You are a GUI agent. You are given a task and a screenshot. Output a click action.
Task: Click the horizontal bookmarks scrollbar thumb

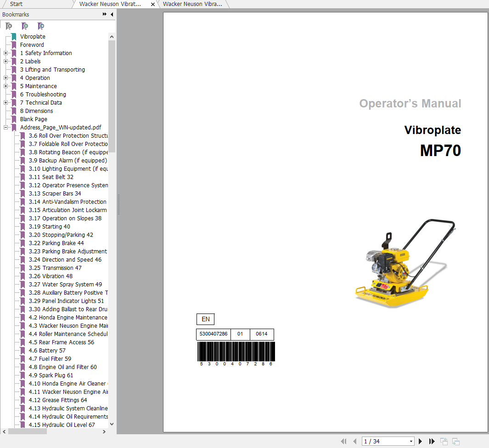click(28, 431)
